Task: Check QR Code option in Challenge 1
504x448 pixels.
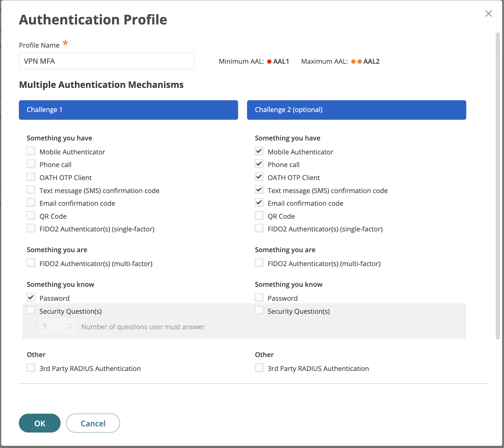Action: [31, 215]
